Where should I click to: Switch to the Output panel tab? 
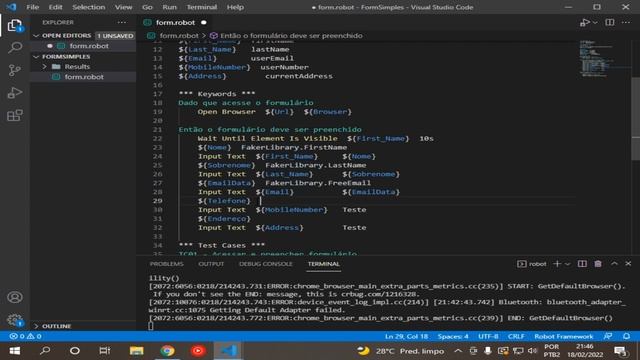click(x=211, y=264)
